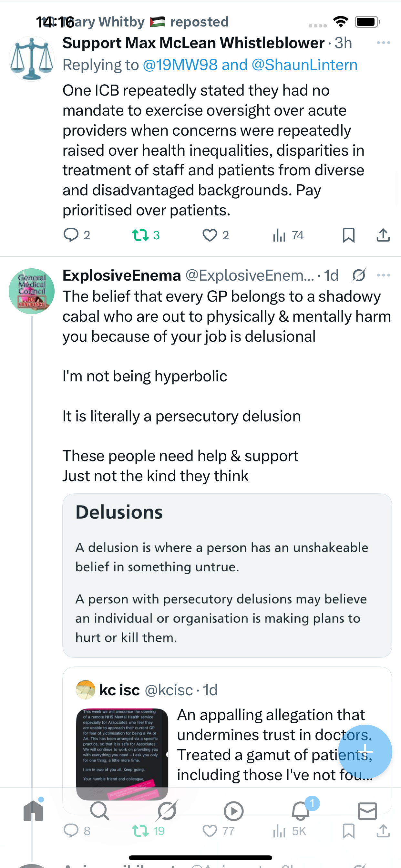Image resolution: width=401 pixels, height=868 pixels.
Task: Open more options for Max McLean post
Action: coord(384,43)
